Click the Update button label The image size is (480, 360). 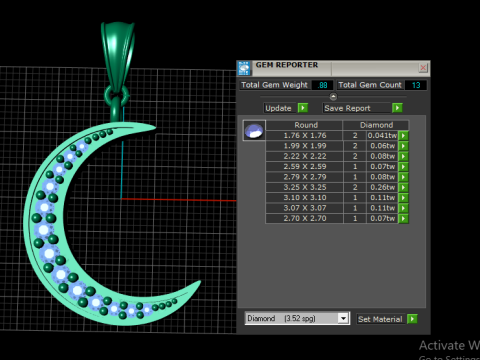[x=278, y=108]
